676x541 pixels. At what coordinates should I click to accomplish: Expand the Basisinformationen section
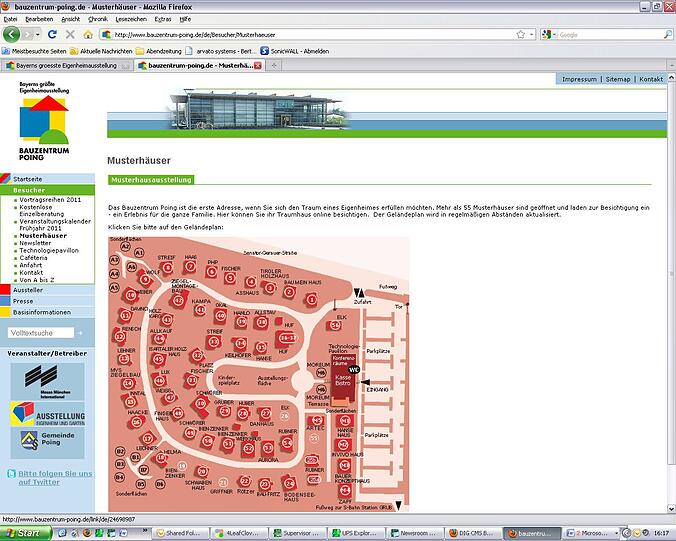[47, 312]
